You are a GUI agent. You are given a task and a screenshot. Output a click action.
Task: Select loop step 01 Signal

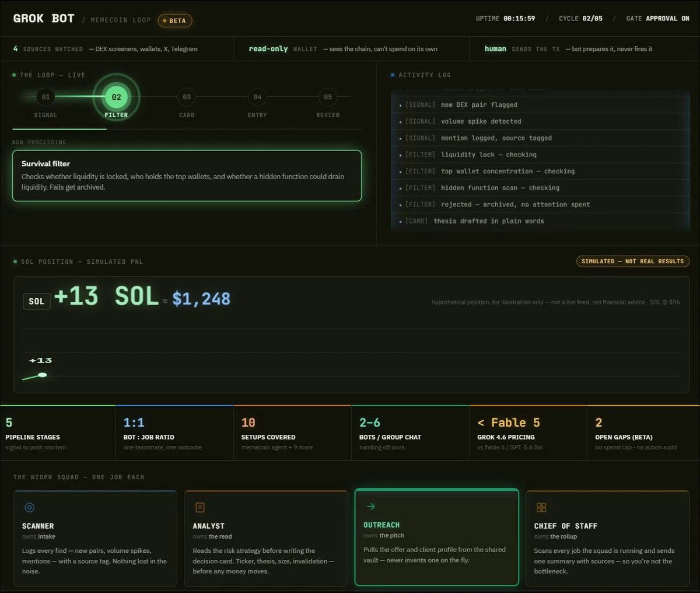pyautogui.click(x=45, y=97)
